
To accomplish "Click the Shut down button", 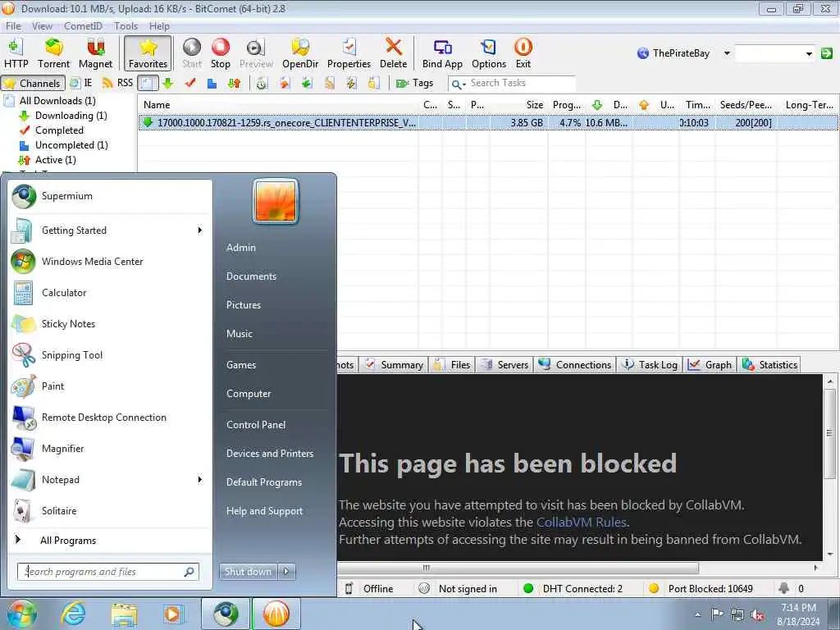I will coord(248,572).
